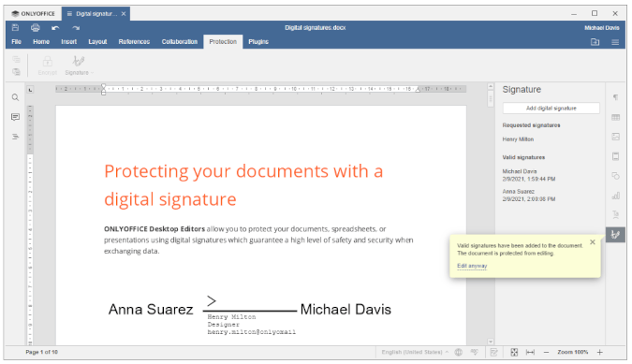Screen dimensions: 632x364
Task: Open the Search panel in left sidebar
Action: (x=15, y=97)
